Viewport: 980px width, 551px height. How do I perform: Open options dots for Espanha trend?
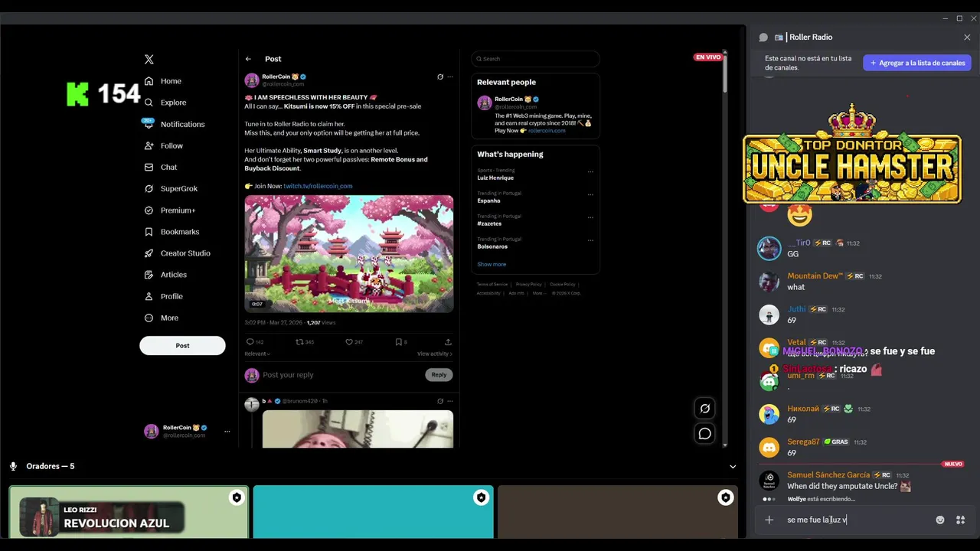pyautogui.click(x=590, y=194)
